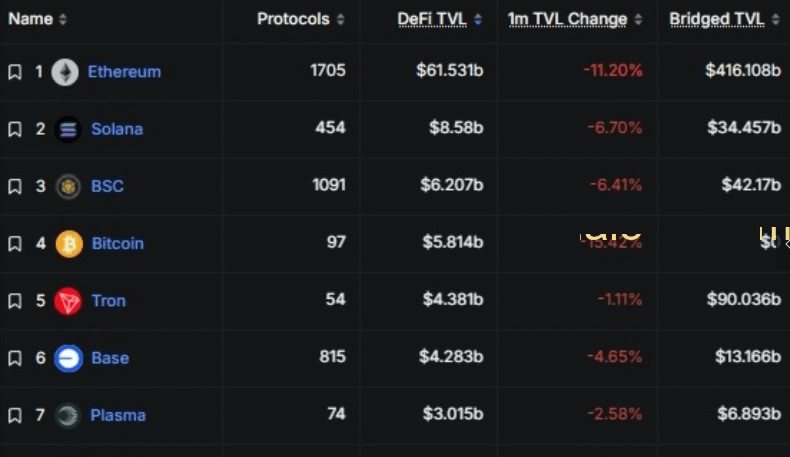Click the Solana chain logo icon
Viewport: 790px width, 457px height.
tap(68, 129)
